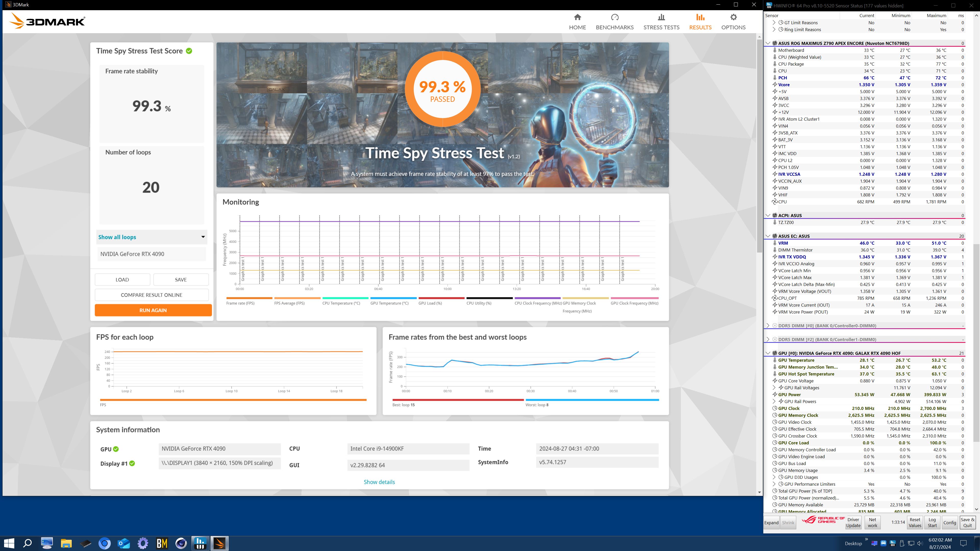Switch to HWiNFO via taskbar icon

[200, 543]
